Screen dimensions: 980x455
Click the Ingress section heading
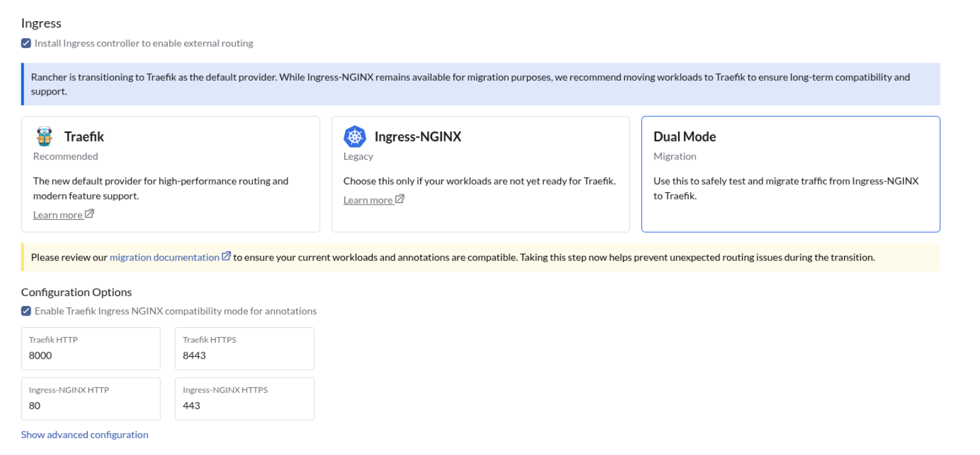tap(41, 23)
